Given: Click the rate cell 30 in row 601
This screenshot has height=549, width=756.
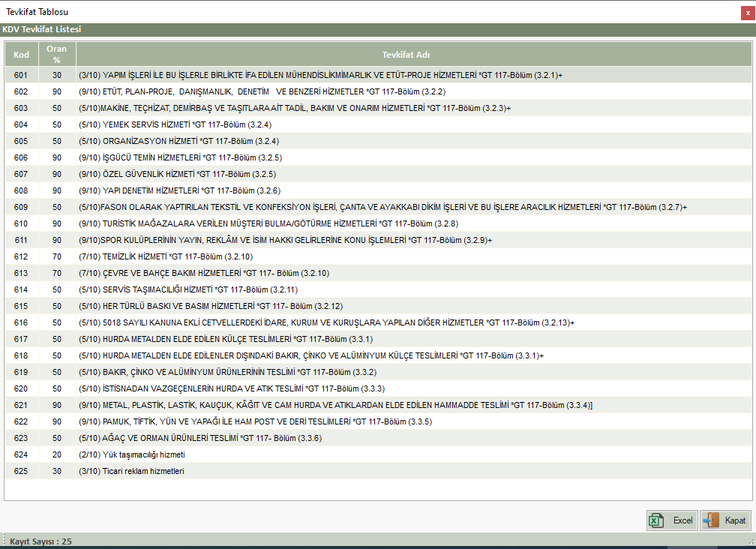Looking at the screenshot, I should tap(57, 75).
